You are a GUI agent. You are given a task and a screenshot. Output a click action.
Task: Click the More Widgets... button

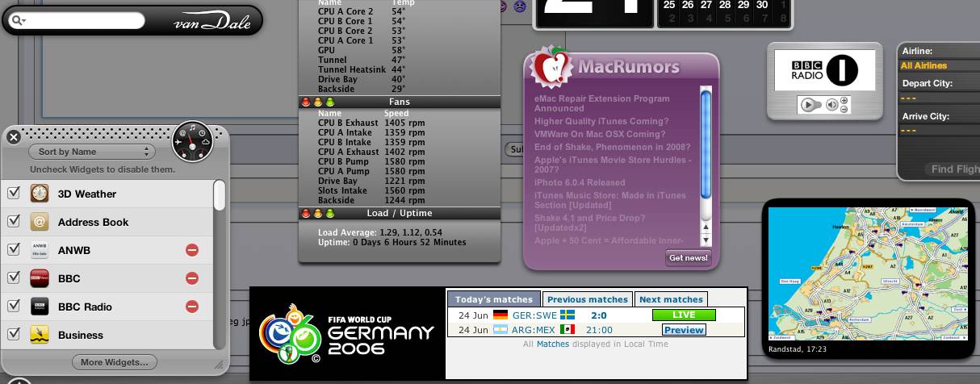[x=115, y=362]
